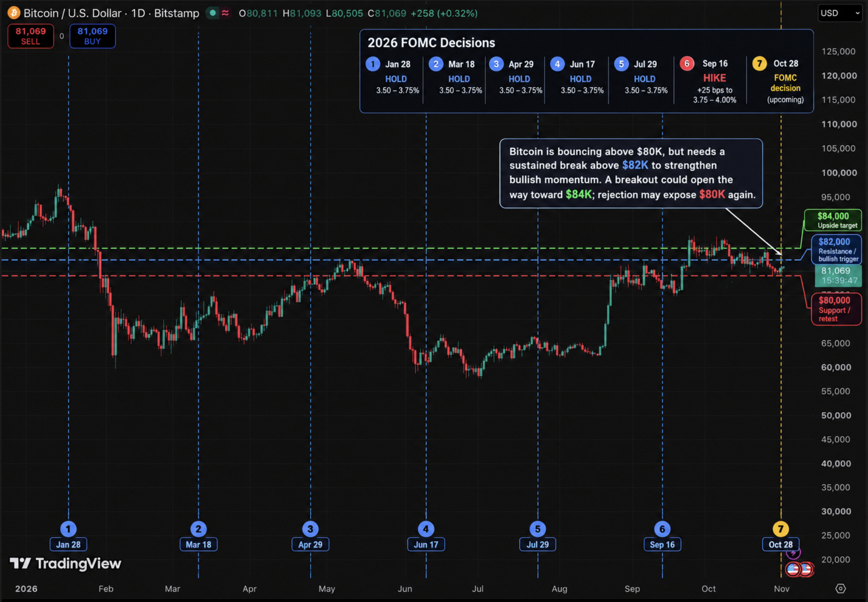
Task: Click the current price tag with countdown 15:39:47
Action: [x=838, y=276]
